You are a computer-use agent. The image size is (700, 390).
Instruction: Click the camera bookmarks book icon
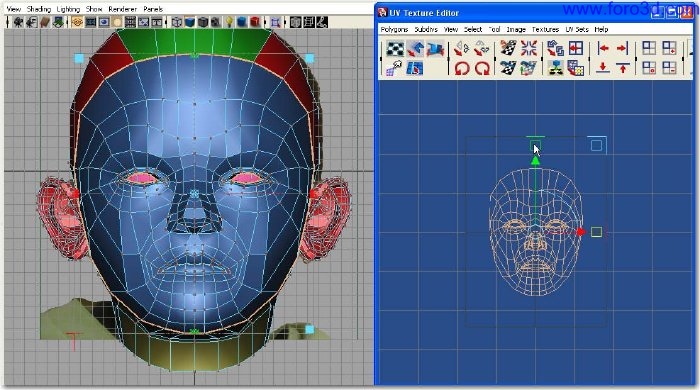(45, 22)
